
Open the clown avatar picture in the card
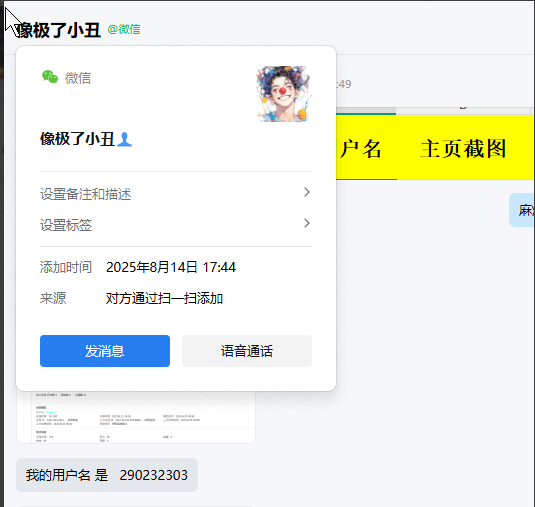tap(283, 94)
